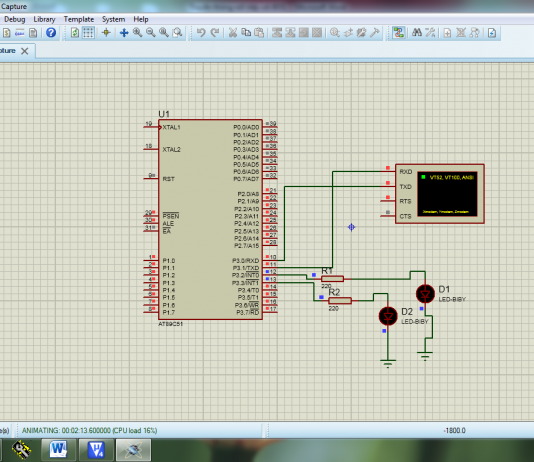534x462 pixels.
Task: Toggle the wire autorouter button
Action: coord(398,33)
